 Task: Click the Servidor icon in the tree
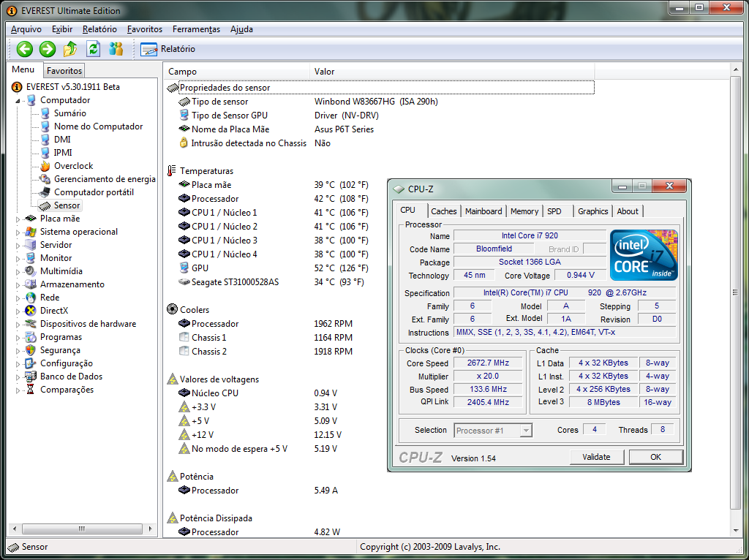(x=31, y=245)
